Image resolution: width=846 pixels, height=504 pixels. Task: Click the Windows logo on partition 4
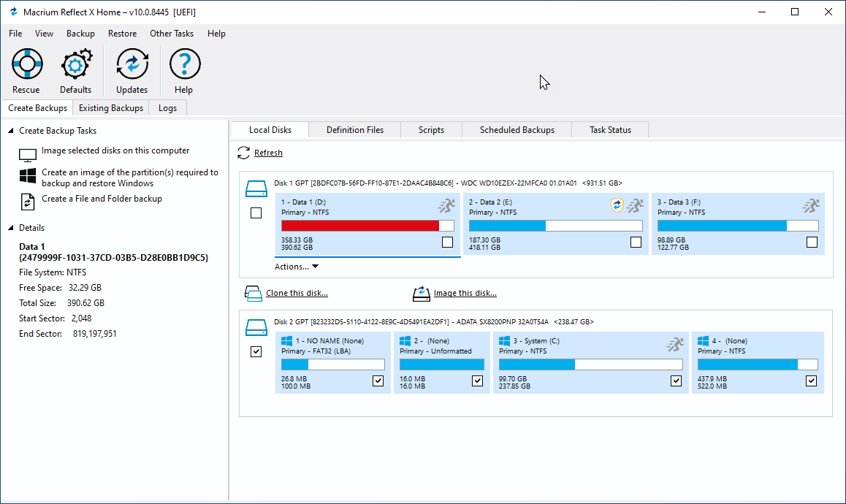point(703,340)
